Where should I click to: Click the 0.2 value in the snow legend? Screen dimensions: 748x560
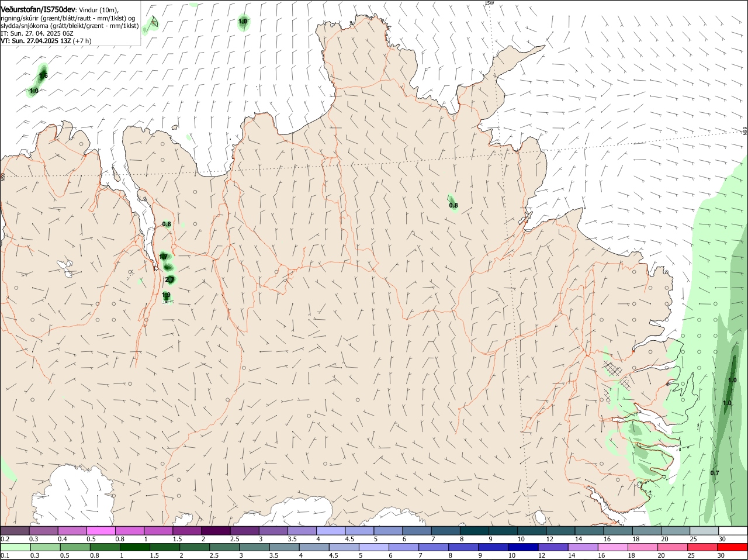click(x=5, y=539)
